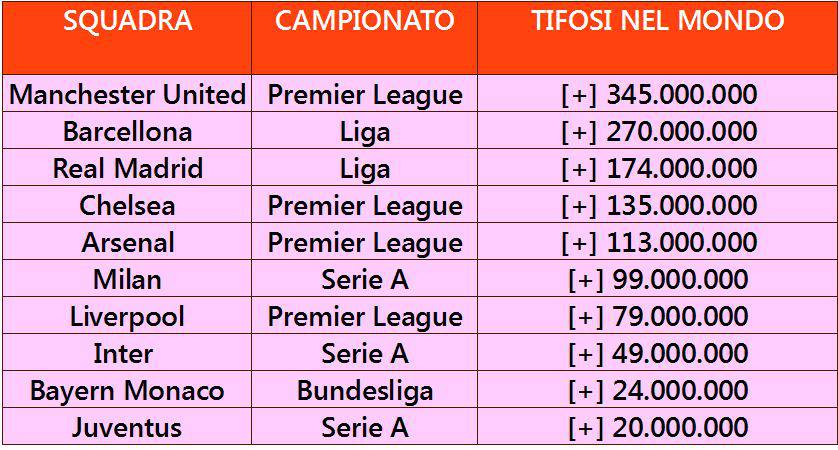Select the Juventus team cell
This screenshot has height=450, width=838.
(x=127, y=428)
